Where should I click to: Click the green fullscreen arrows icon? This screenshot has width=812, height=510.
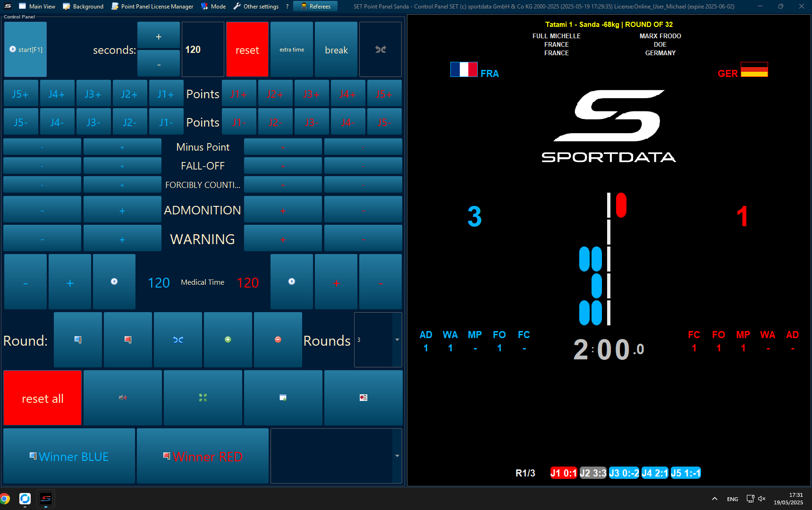click(203, 398)
